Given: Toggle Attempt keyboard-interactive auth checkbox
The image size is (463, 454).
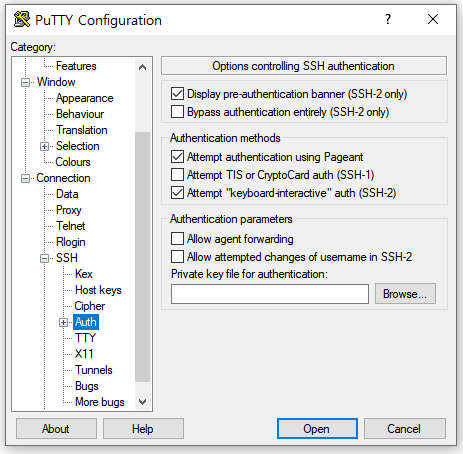Looking at the screenshot, I should coord(177,192).
